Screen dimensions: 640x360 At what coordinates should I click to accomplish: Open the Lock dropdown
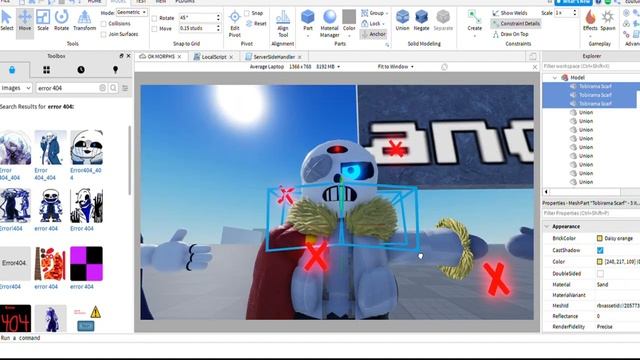point(373,24)
